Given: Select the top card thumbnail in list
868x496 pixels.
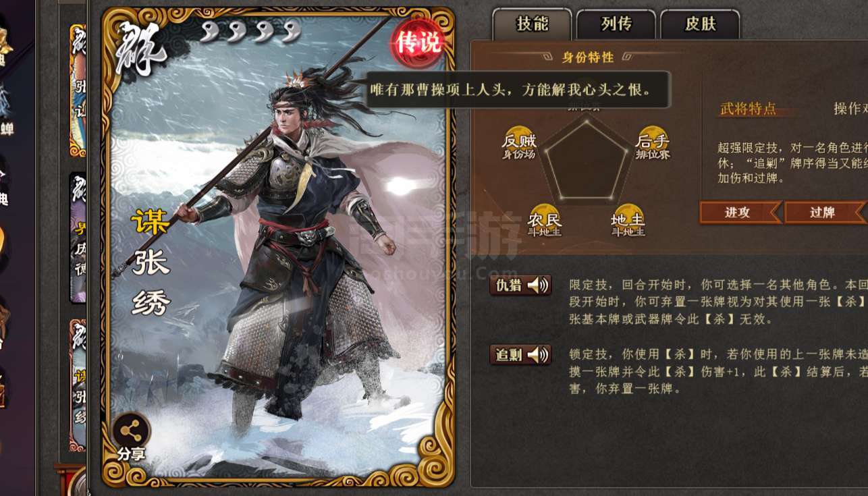Looking at the screenshot, I should tap(78, 90).
